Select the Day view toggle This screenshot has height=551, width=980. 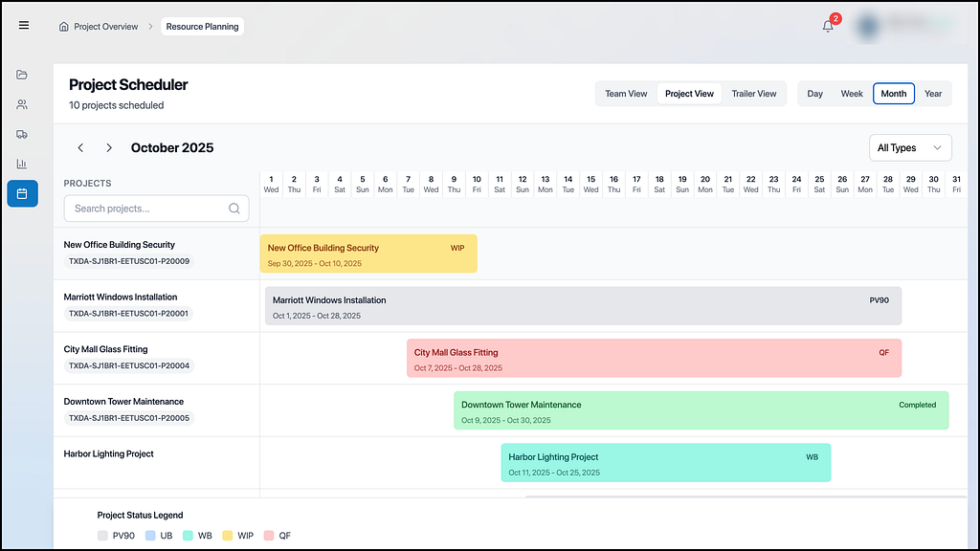point(814,94)
